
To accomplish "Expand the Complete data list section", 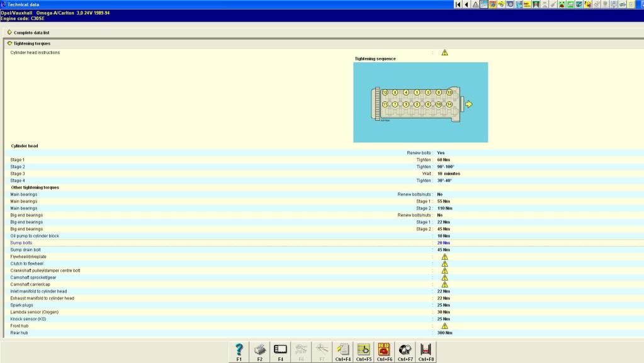I will coord(9,32).
